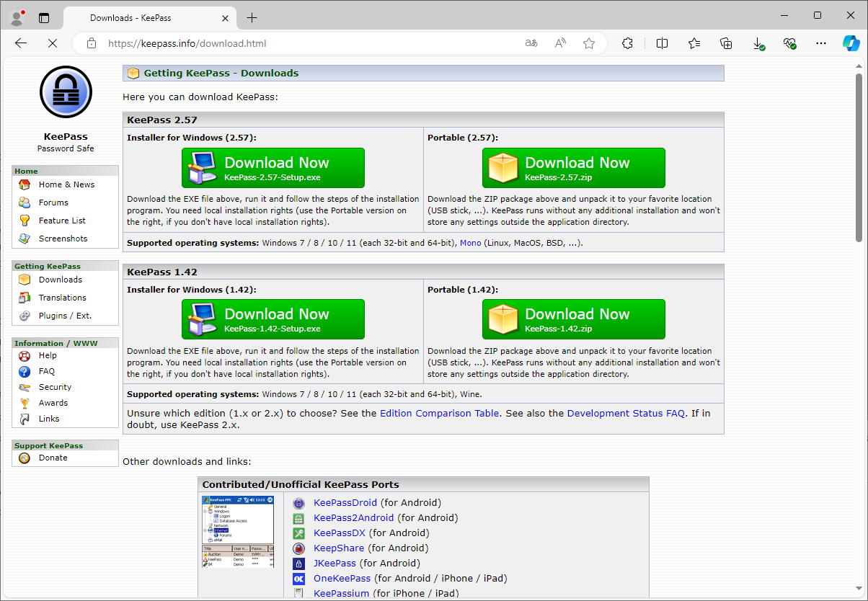Click the page vertical scrollbar thumb
This screenshot has width=868, height=601.
point(859,158)
